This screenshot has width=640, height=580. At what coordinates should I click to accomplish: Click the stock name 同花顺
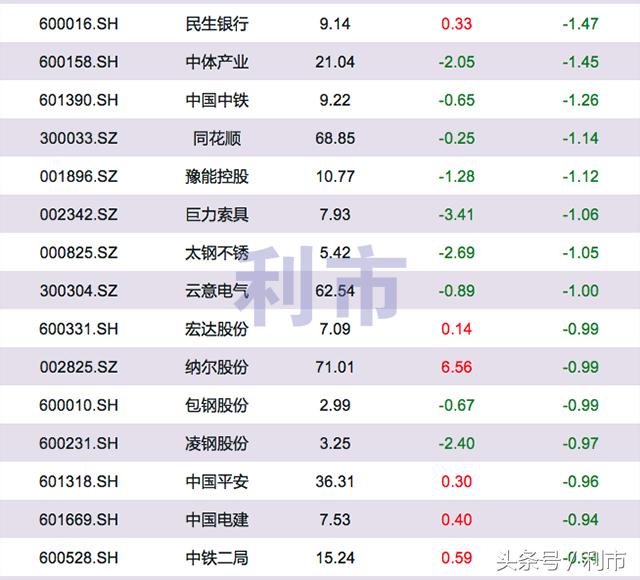pyautogui.click(x=217, y=138)
